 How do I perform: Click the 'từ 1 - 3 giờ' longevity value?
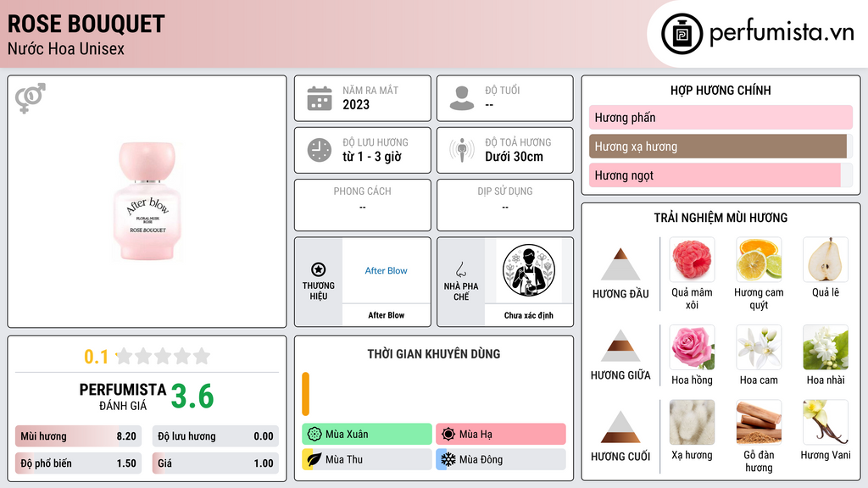tap(372, 157)
